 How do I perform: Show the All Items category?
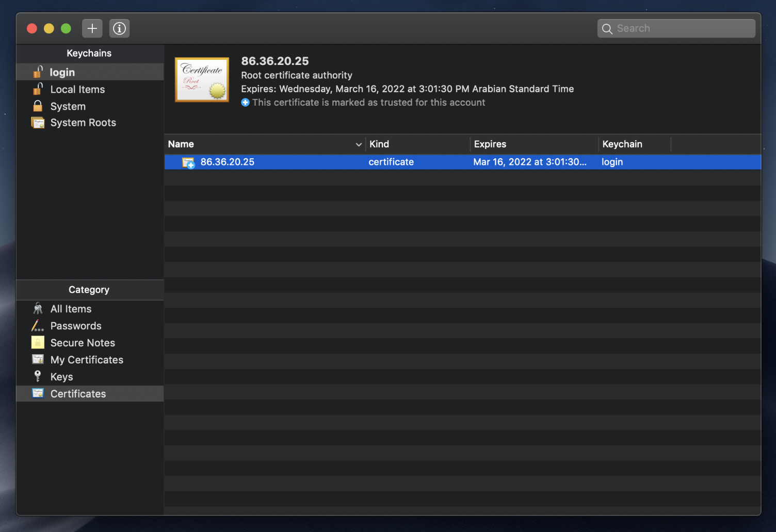coord(90,309)
